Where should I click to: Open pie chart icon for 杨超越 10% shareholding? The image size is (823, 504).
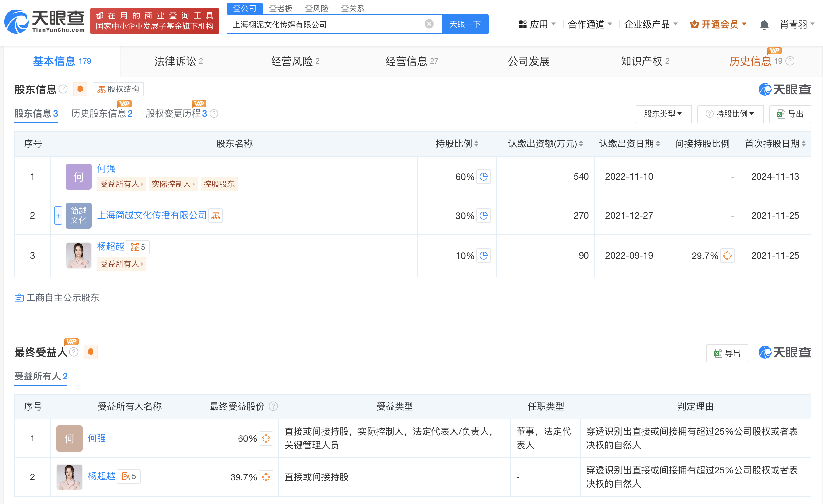pyautogui.click(x=483, y=256)
